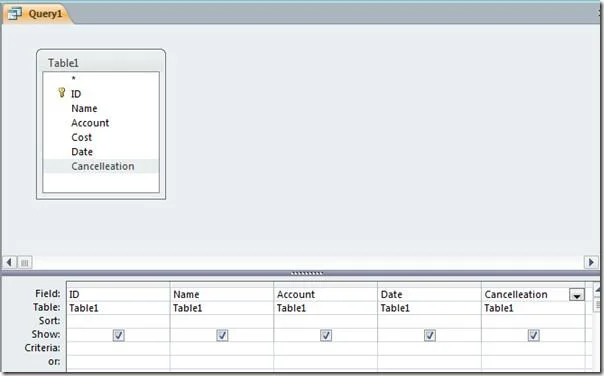Screen dimensions: 604x376
Task: Click the 'or' cell for Date column
Action: point(430,362)
